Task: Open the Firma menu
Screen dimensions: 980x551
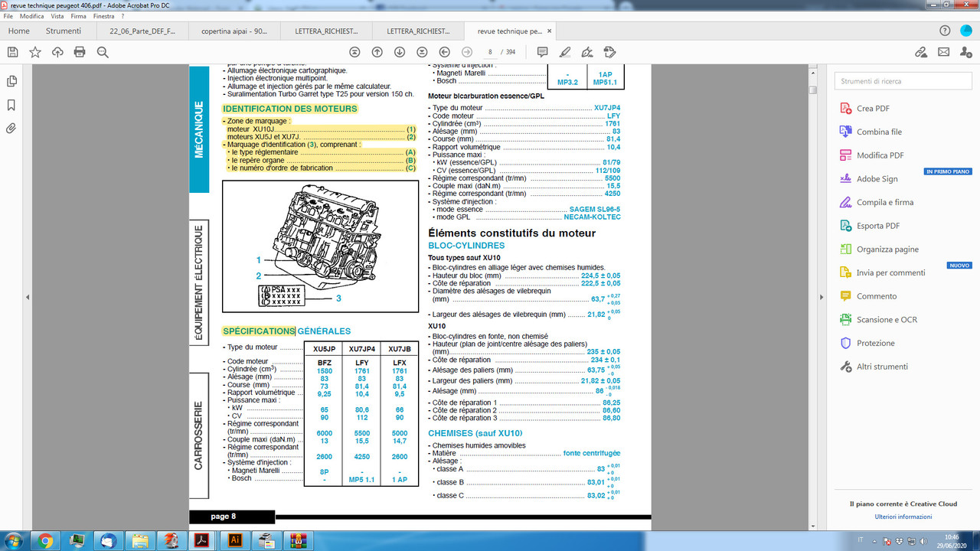Action: 78,16
